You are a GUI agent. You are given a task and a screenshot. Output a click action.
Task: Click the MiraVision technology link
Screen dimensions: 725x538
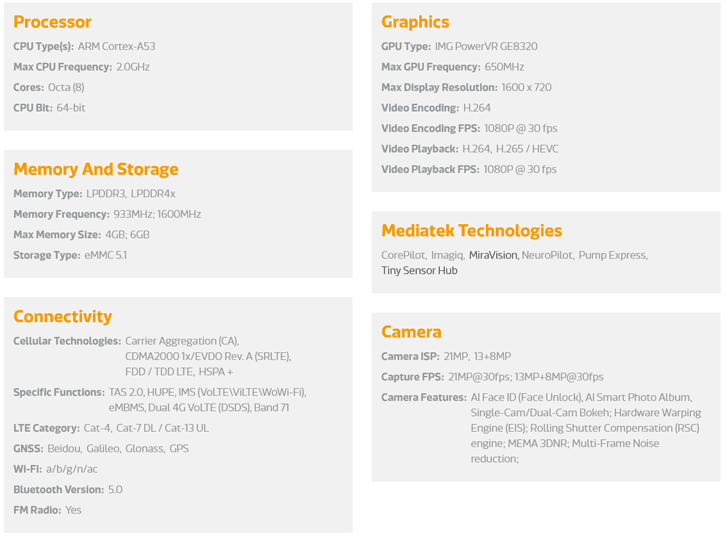point(493,255)
